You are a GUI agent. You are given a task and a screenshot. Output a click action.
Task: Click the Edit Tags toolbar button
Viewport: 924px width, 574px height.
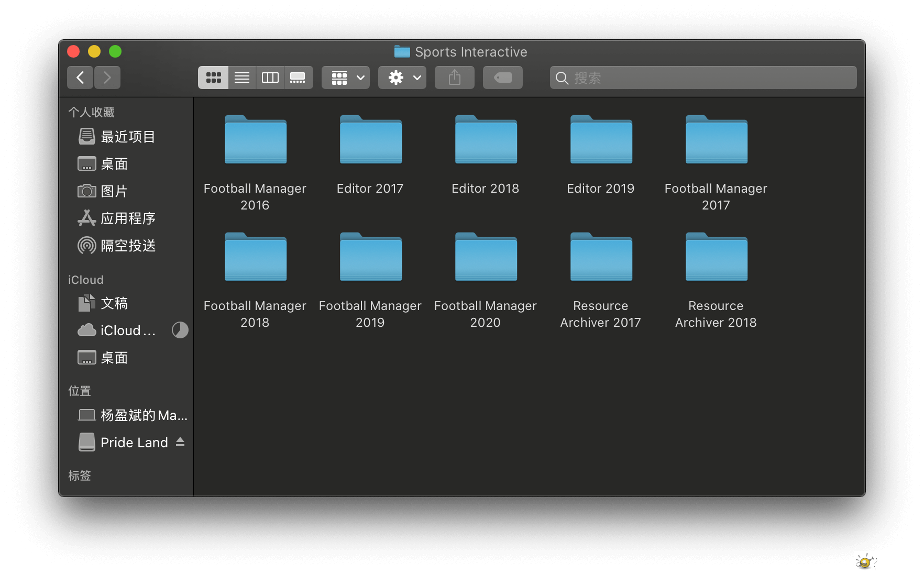coord(503,78)
